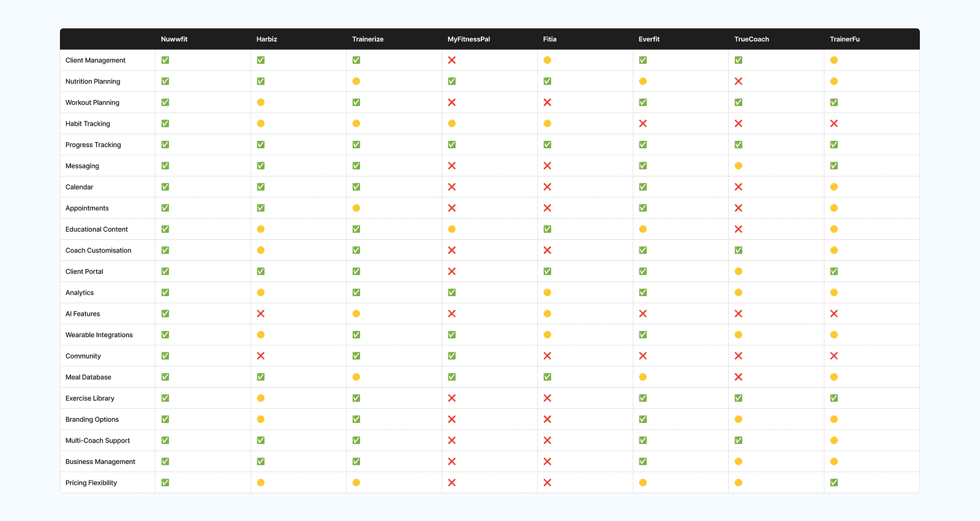Click the green check for Fitia Meal Database
The image size is (980, 521).
[547, 377]
